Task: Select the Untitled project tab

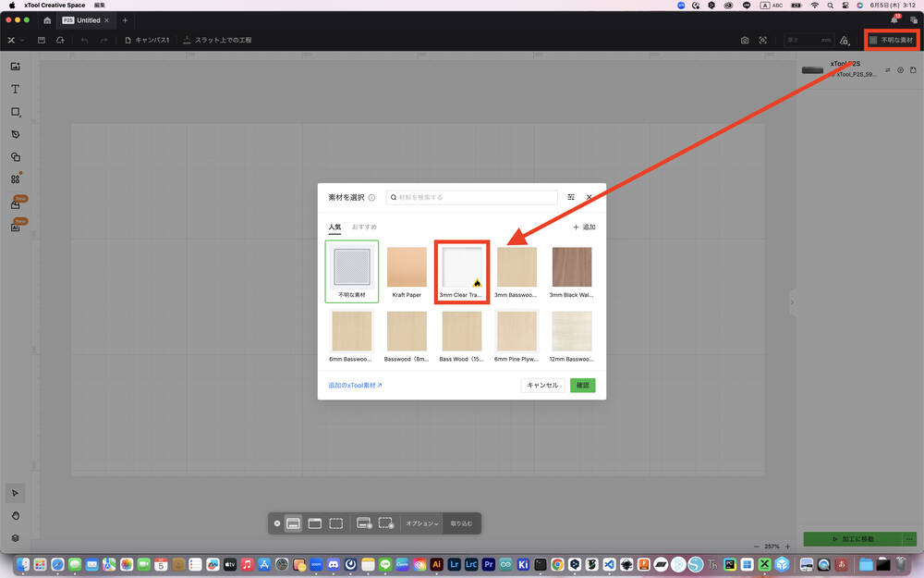Action: [x=86, y=20]
